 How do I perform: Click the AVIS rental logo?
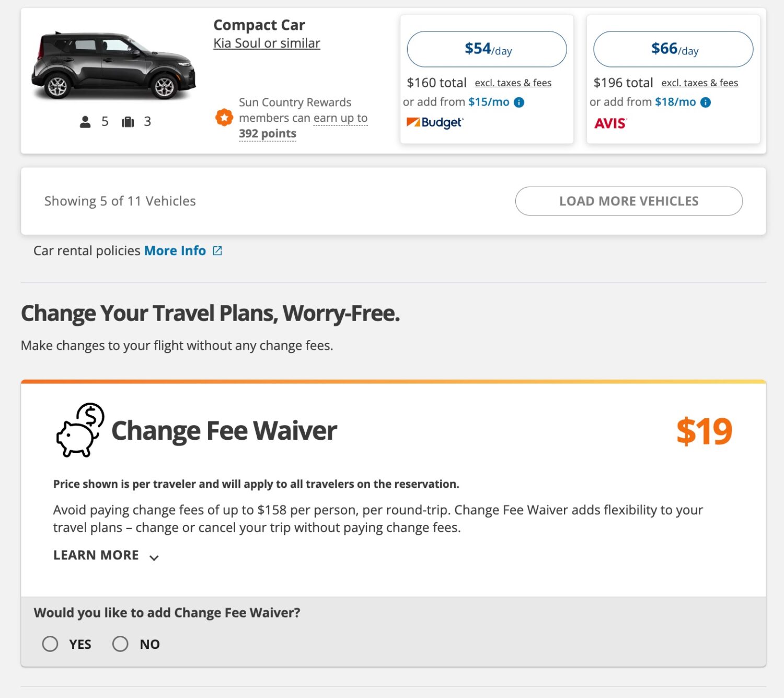[610, 123]
